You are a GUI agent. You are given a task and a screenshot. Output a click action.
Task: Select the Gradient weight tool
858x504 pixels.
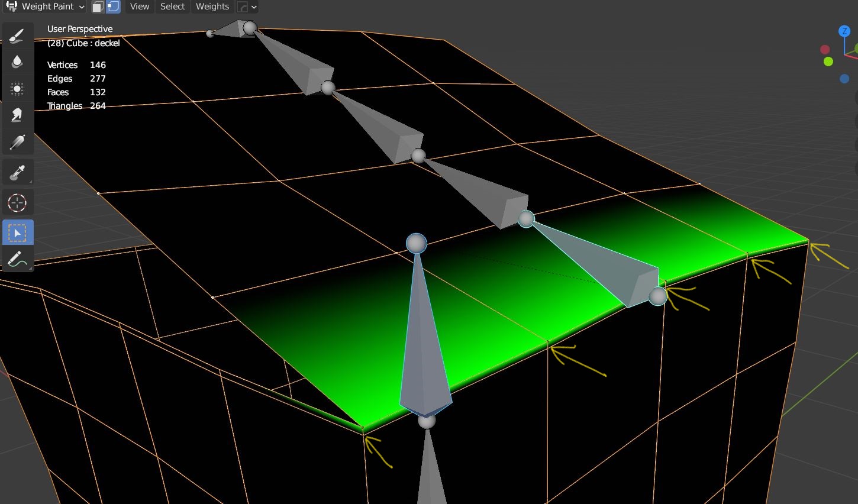17,142
